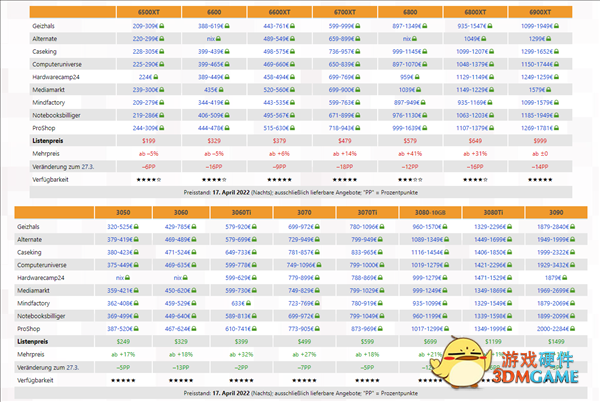Open the Geizhals 6600 price link 388-619€
The height and width of the screenshot is (402, 600).
pyautogui.click(x=211, y=26)
